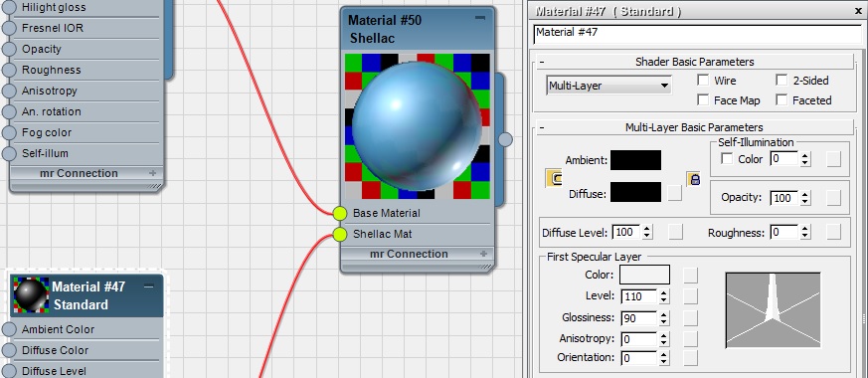Expand mr Connection on the upper-left node
Image resolution: width=868 pixels, height=378 pixels.
click(x=153, y=173)
